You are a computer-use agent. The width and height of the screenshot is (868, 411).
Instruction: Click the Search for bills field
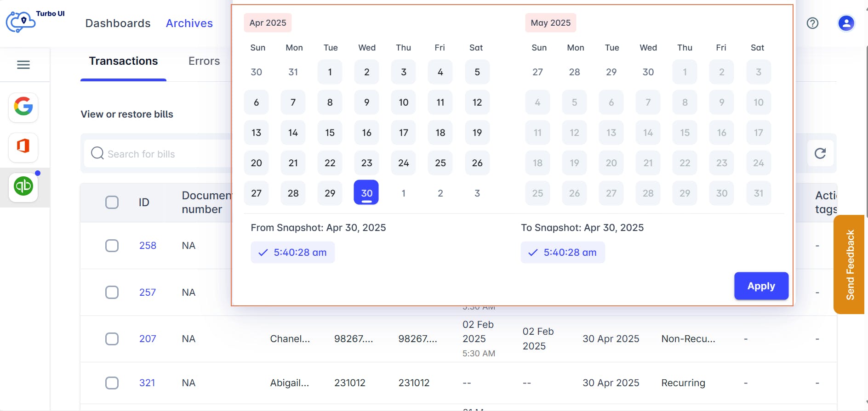pos(158,153)
